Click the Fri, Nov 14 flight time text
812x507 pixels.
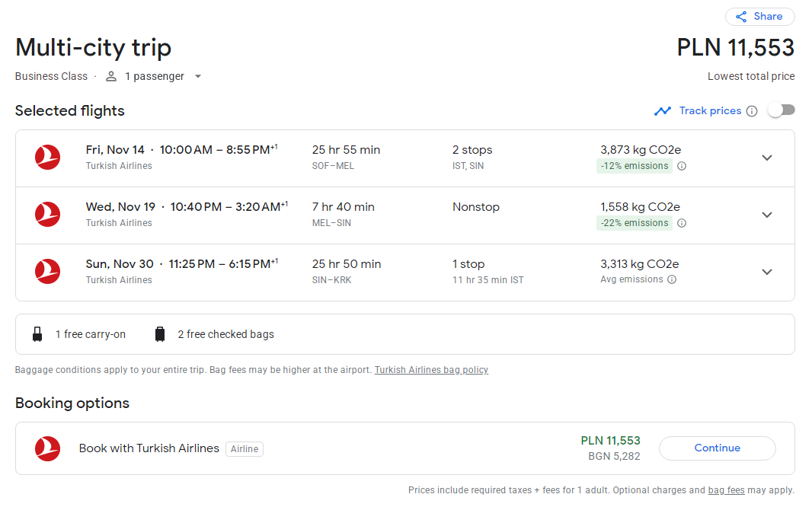point(182,150)
